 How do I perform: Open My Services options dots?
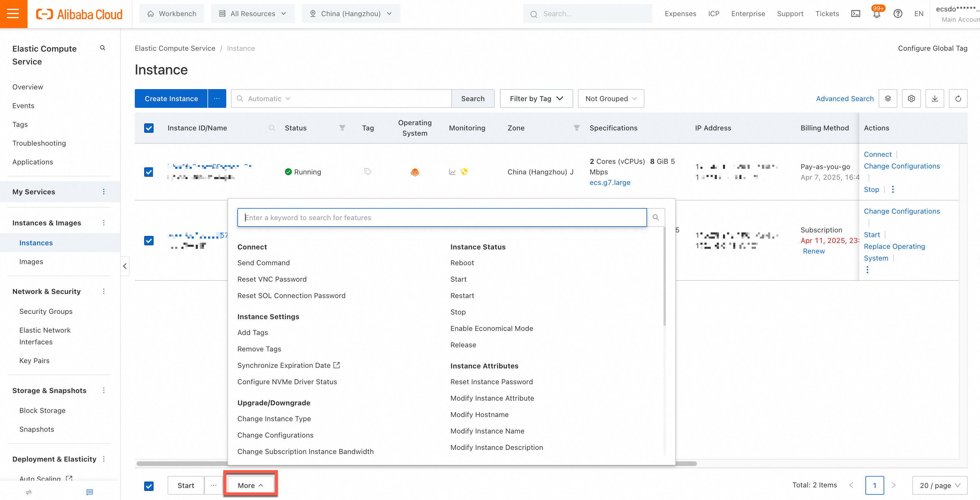[x=104, y=192]
